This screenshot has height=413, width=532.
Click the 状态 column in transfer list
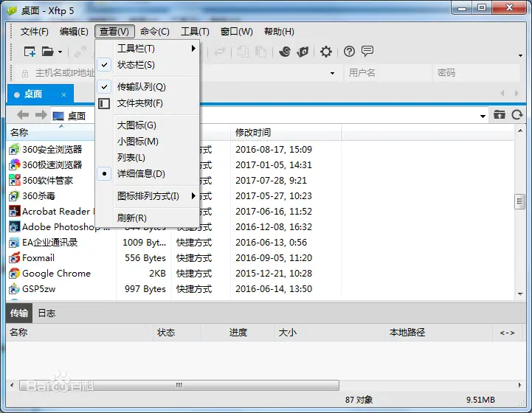point(177,333)
